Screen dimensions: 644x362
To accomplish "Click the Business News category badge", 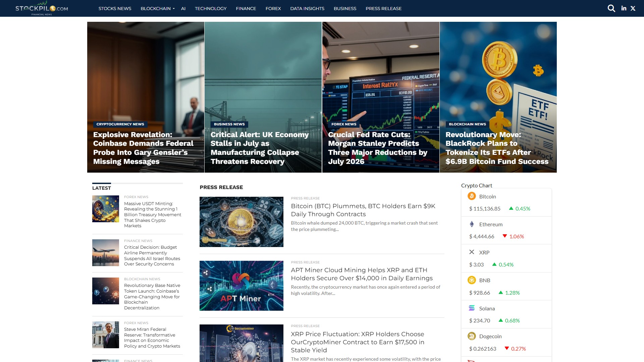I will click(229, 124).
